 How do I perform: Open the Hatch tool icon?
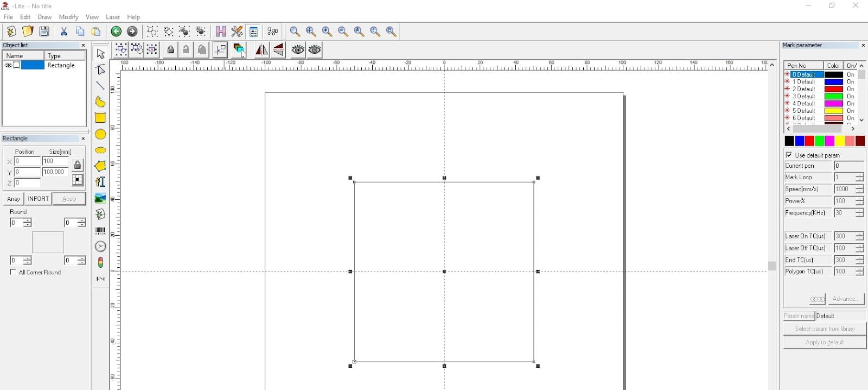pos(221,32)
